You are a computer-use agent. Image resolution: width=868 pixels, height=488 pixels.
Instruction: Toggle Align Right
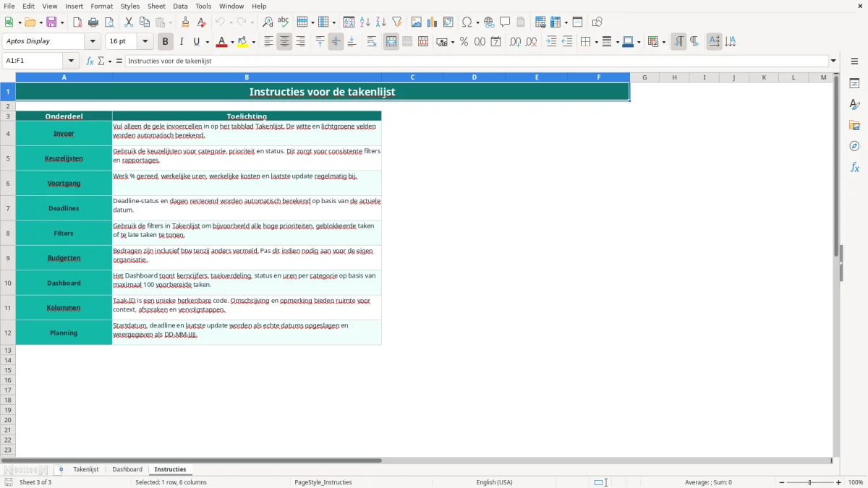tap(301, 42)
